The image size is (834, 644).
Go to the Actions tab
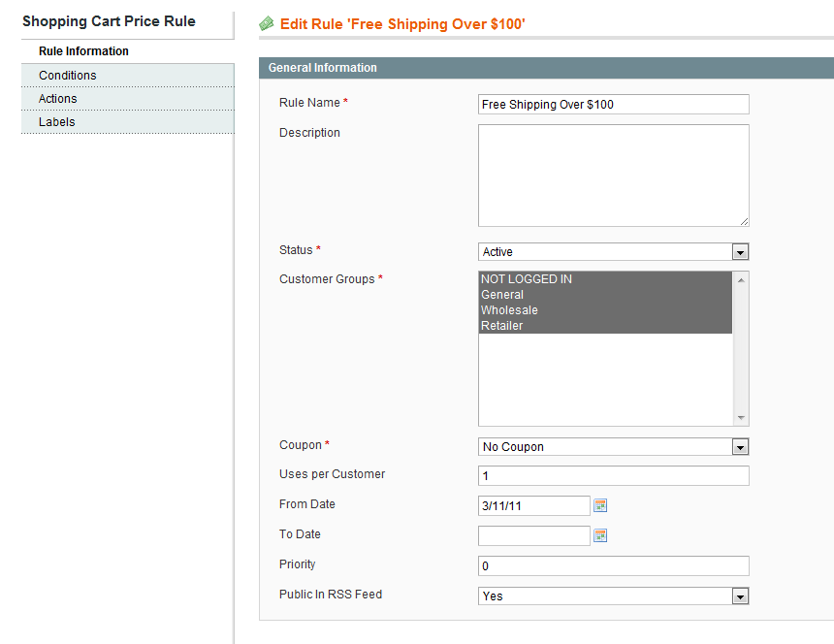(128, 98)
